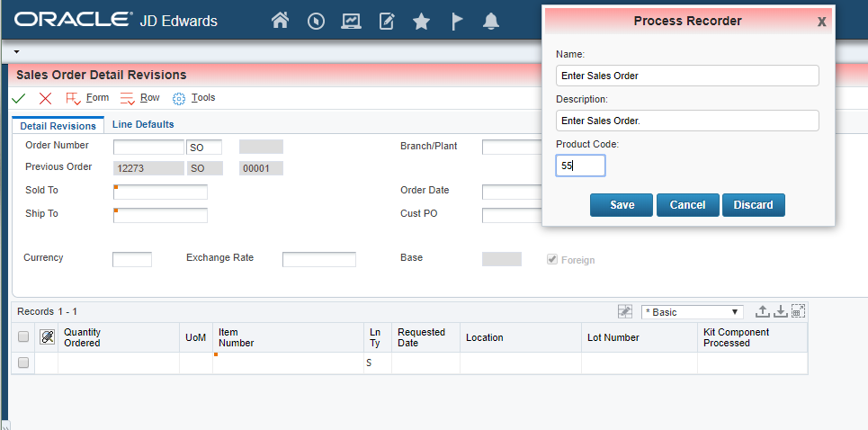Click the Cust PO field
Screen dimensions: 868x430
pyautogui.click(x=512, y=215)
